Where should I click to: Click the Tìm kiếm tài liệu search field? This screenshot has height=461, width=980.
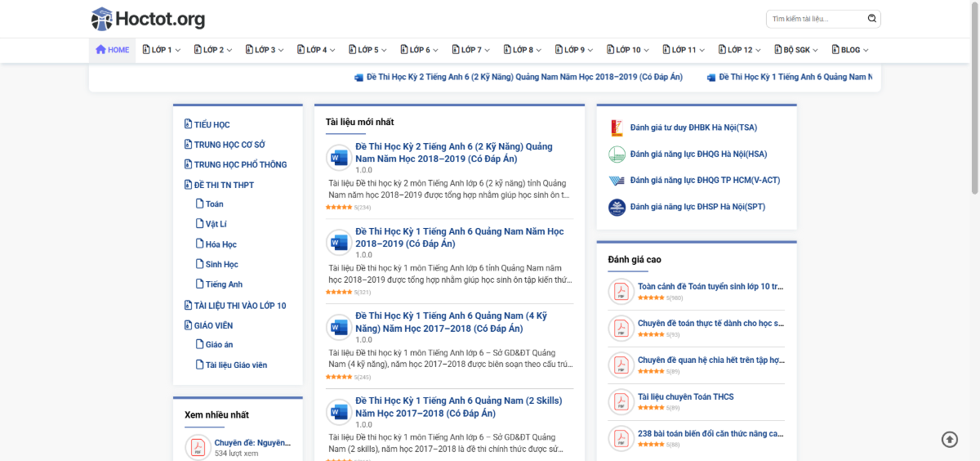coord(815,18)
